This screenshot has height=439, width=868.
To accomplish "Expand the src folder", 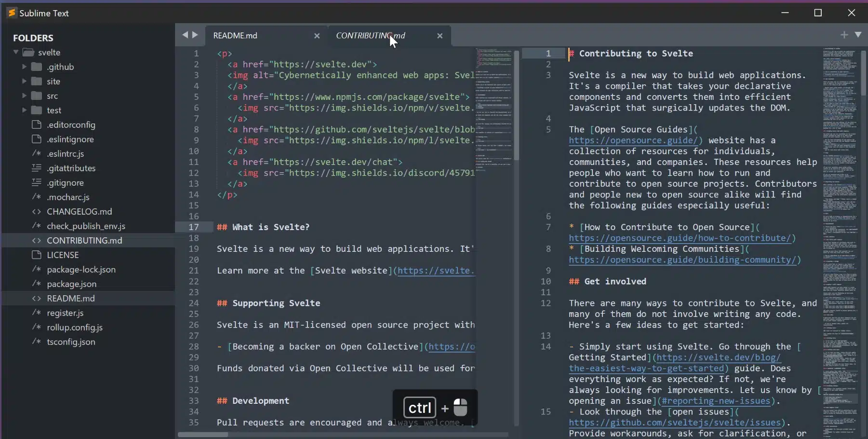I will (24, 96).
